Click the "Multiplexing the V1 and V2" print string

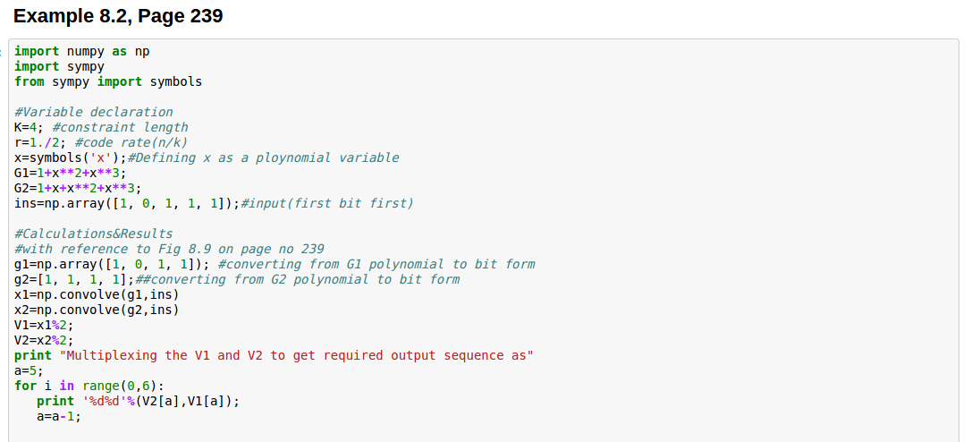296,356
